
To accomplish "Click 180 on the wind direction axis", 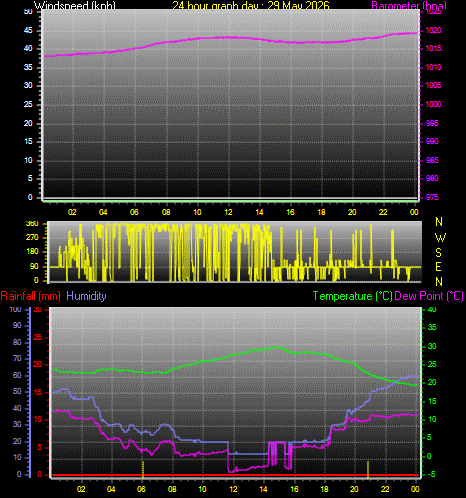I will pyautogui.click(x=32, y=251).
